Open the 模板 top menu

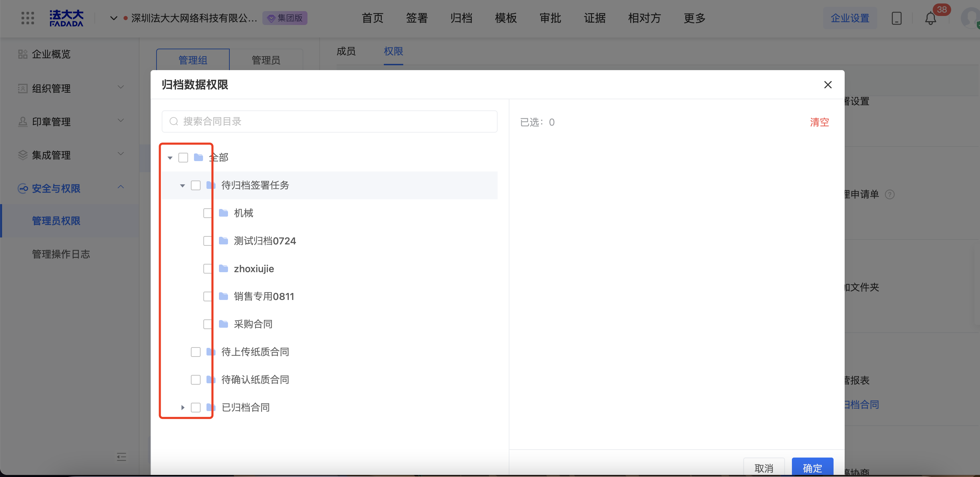506,18
